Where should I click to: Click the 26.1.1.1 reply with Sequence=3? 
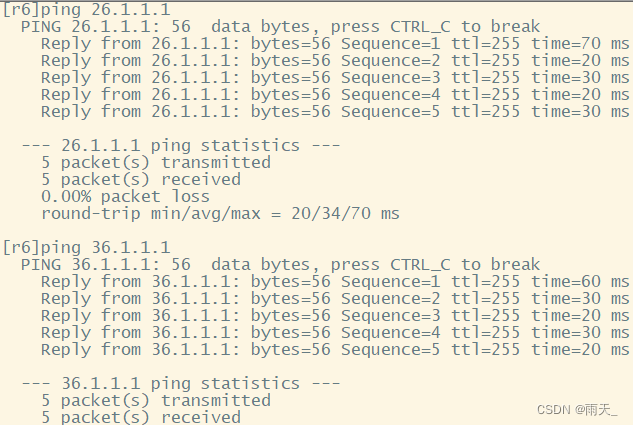coord(335,78)
